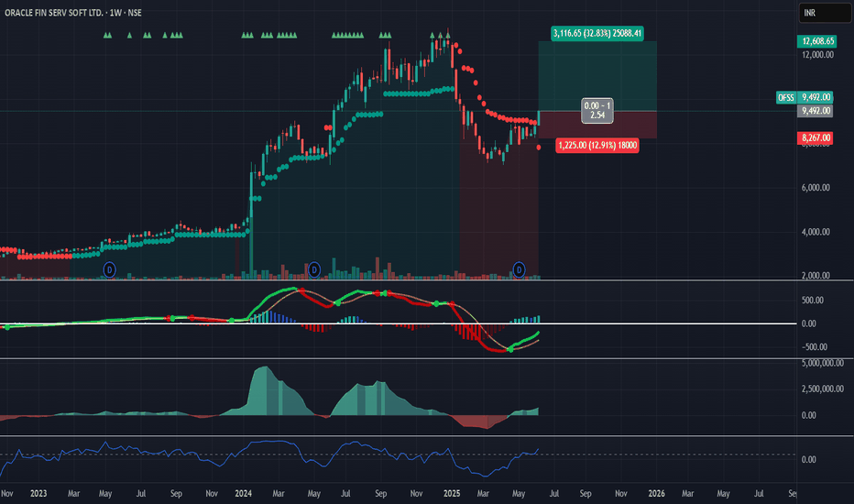Click the 5,000,000.00 volume axis label

click(823, 363)
